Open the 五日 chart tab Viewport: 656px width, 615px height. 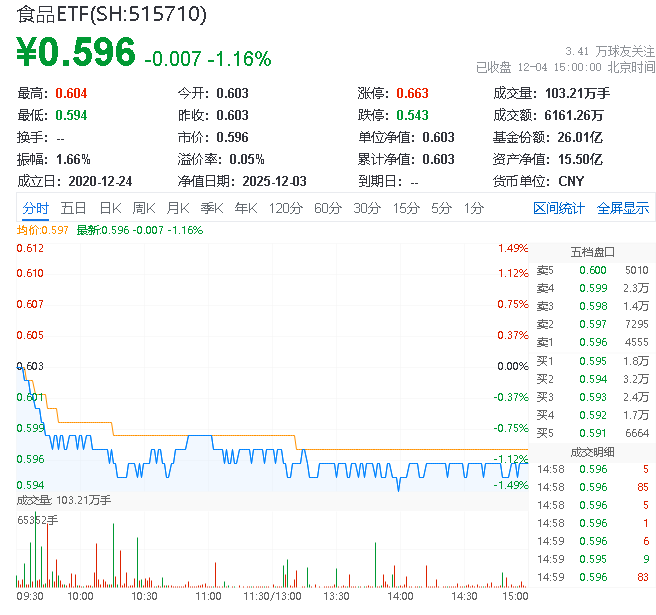(x=73, y=208)
